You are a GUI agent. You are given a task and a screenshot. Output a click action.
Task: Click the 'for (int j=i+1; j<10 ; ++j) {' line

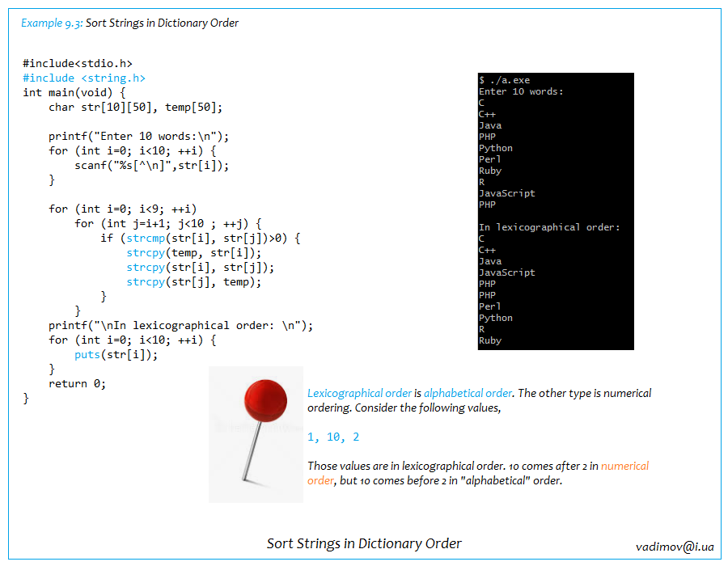tap(168, 224)
